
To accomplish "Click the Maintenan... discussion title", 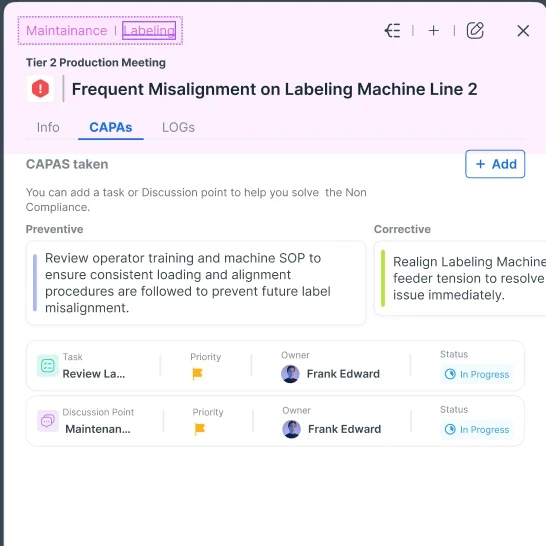I will [98, 429].
